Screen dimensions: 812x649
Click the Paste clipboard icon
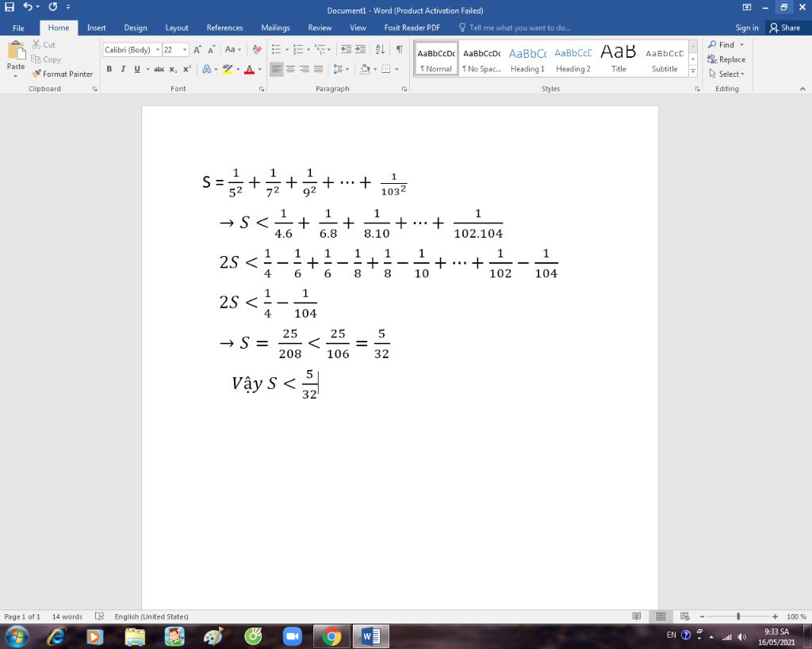coord(16,52)
